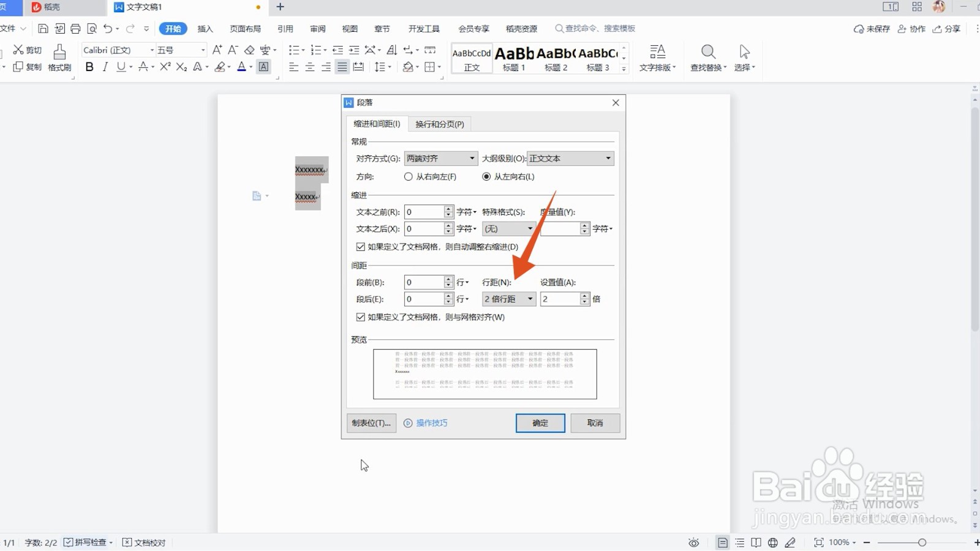980x551 pixels.
Task: Click the text highlight color icon
Action: (x=220, y=67)
